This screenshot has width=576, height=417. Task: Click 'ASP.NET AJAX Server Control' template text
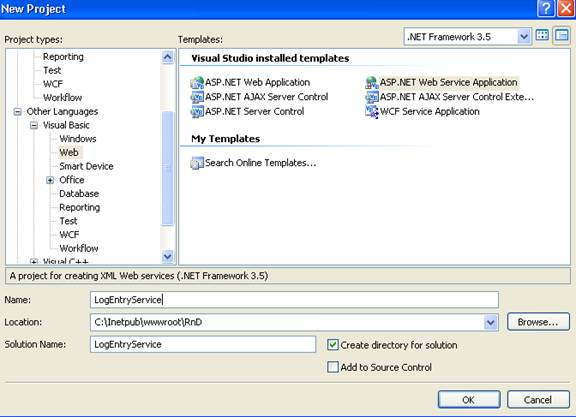coord(266,97)
